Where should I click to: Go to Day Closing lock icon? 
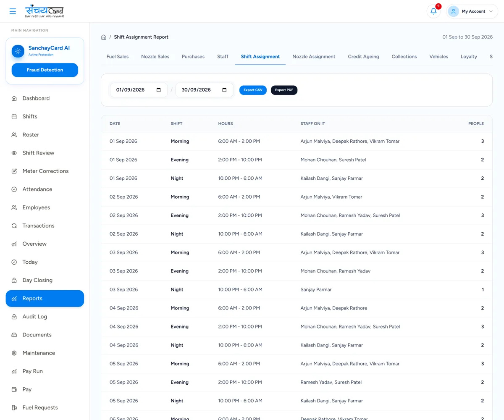pos(14,280)
